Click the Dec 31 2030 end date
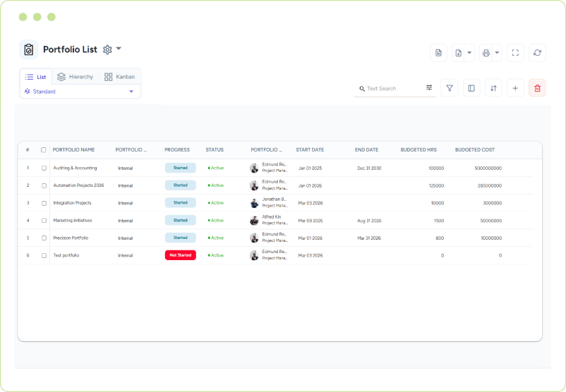This screenshot has width=566, height=392. click(x=369, y=168)
